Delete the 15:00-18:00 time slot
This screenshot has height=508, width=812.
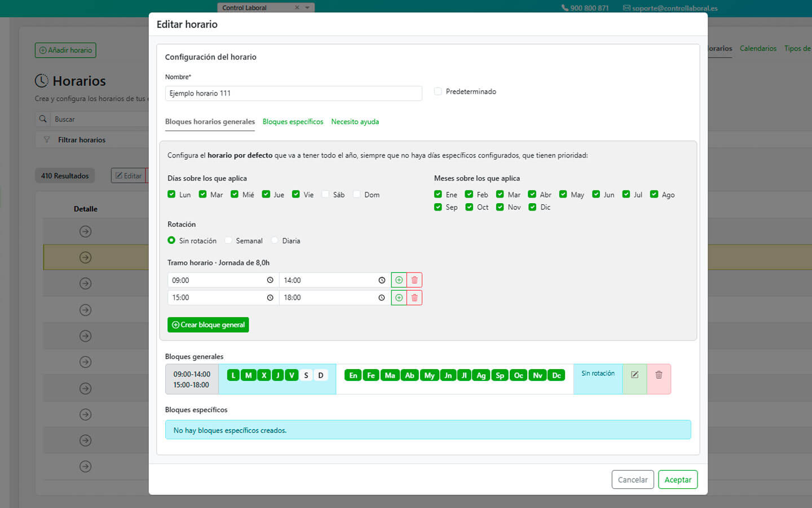[x=414, y=297]
